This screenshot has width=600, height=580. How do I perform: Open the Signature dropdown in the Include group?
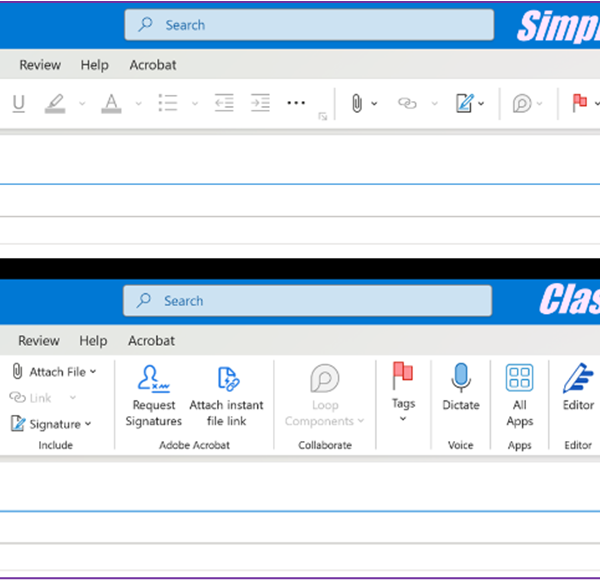[51, 424]
